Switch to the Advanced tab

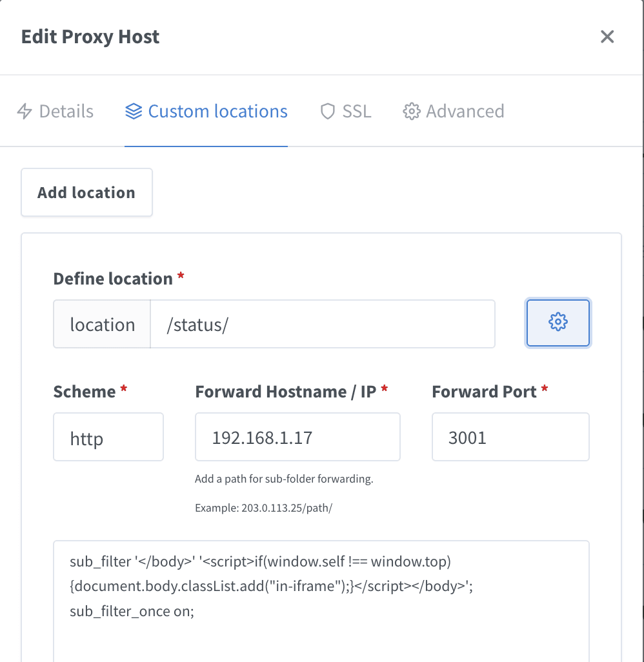click(x=465, y=111)
